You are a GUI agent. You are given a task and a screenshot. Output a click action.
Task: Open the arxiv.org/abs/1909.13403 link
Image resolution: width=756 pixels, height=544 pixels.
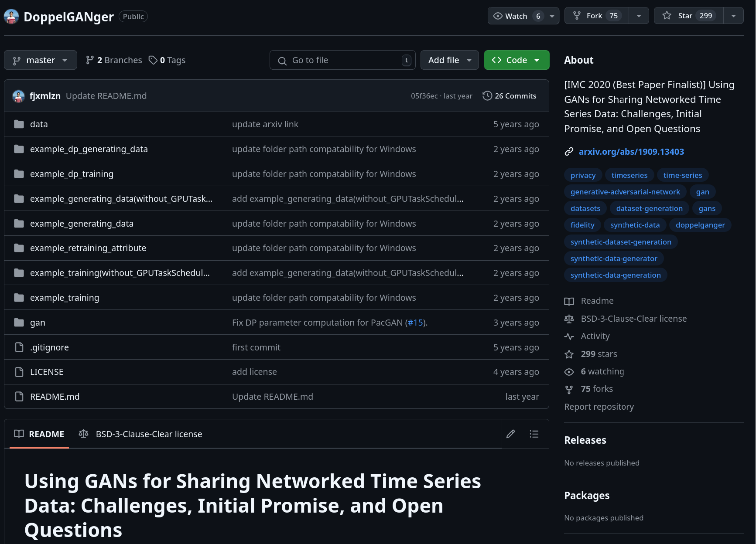[631, 152]
